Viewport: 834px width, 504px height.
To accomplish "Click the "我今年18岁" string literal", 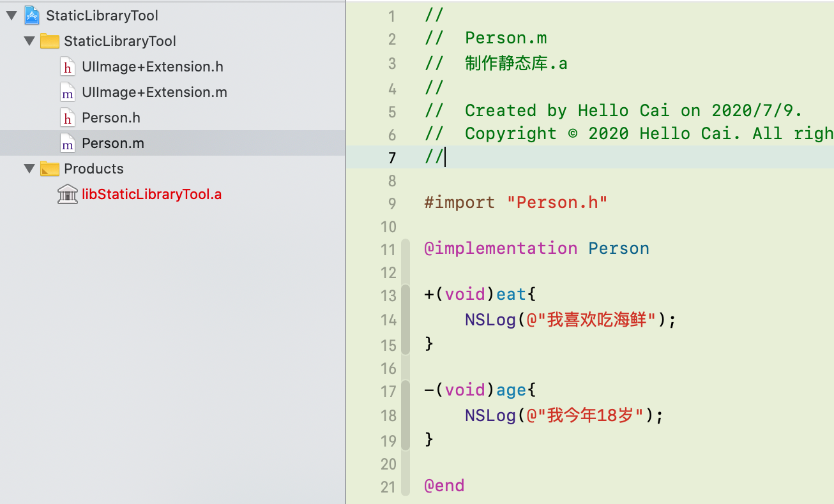I will (x=586, y=415).
